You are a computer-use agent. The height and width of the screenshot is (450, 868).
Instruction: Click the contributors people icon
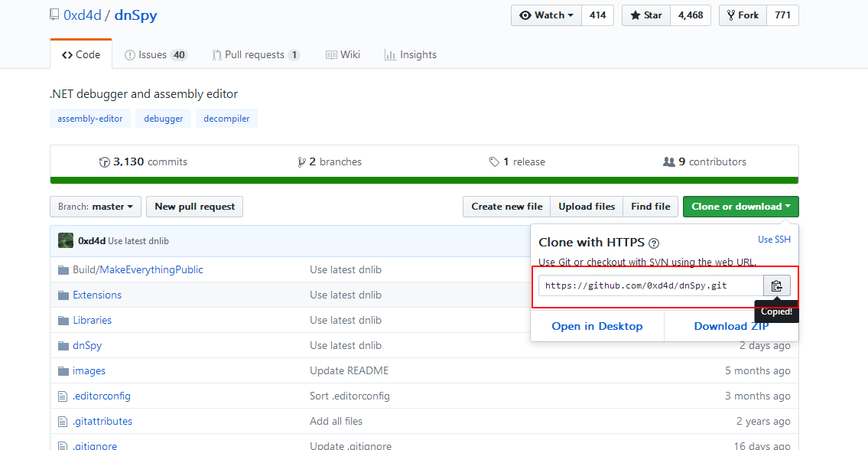coord(668,161)
